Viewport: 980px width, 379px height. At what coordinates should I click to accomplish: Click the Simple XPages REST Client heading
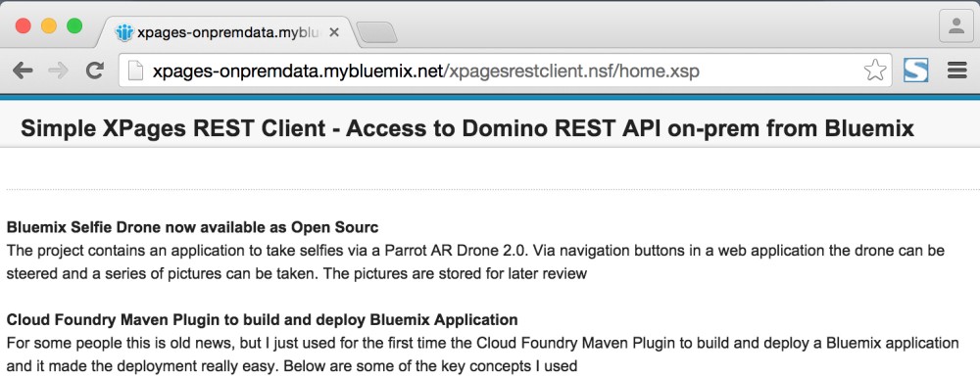(x=466, y=128)
